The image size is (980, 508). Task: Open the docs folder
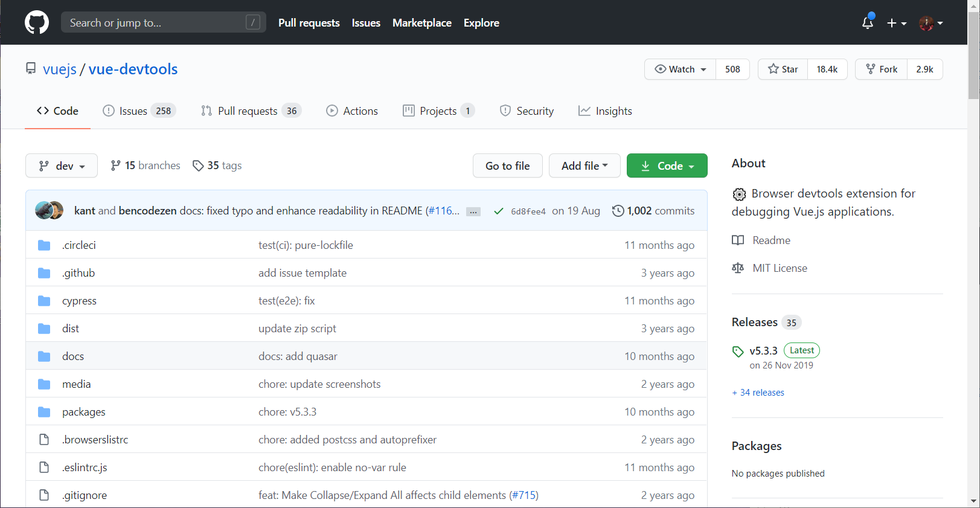[x=73, y=356]
